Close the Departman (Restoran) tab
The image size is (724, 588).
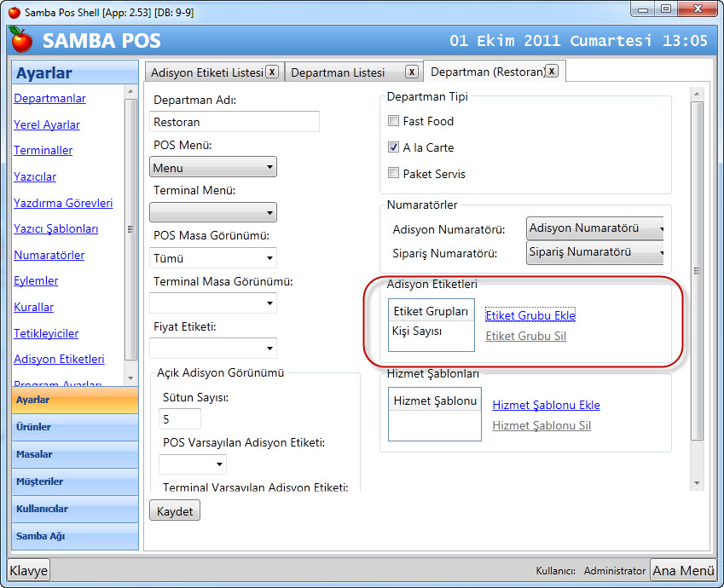(x=551, y=71)
